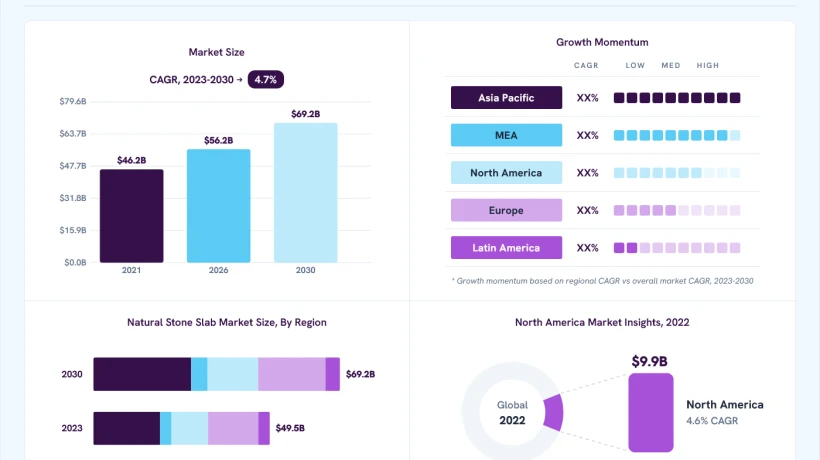Click the $0.0B axis label
Image resolution: width=820 pixels, height=460 pixels.
pos(75,262)
